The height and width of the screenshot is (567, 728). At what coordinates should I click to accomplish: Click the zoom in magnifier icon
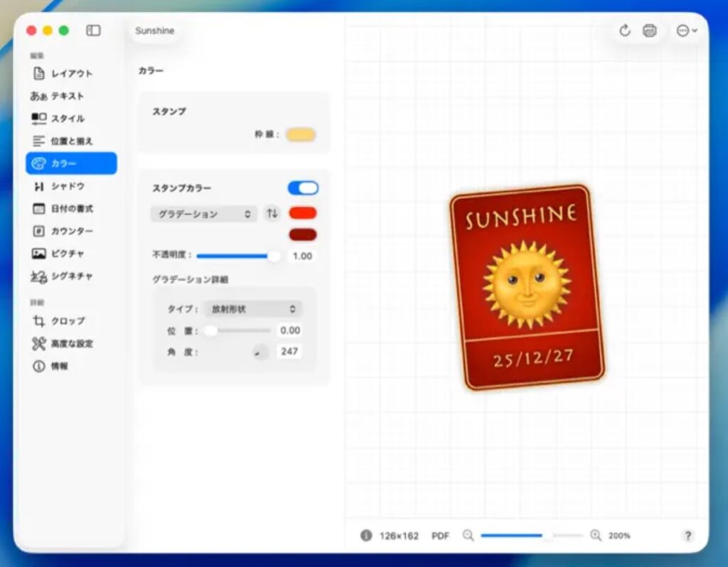[596, 536]
